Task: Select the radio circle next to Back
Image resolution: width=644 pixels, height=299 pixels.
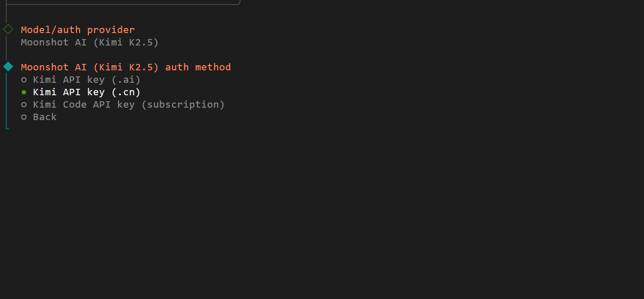Action: click(x=24, y=117)
